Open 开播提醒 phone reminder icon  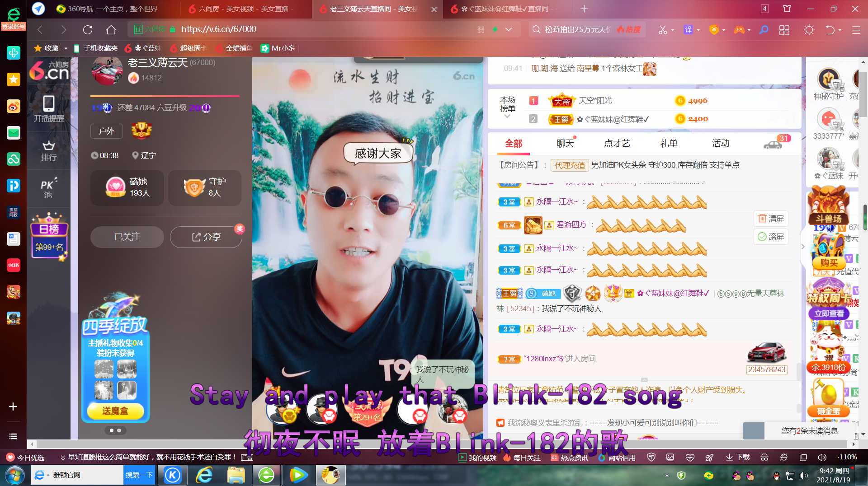pos(49,108)
